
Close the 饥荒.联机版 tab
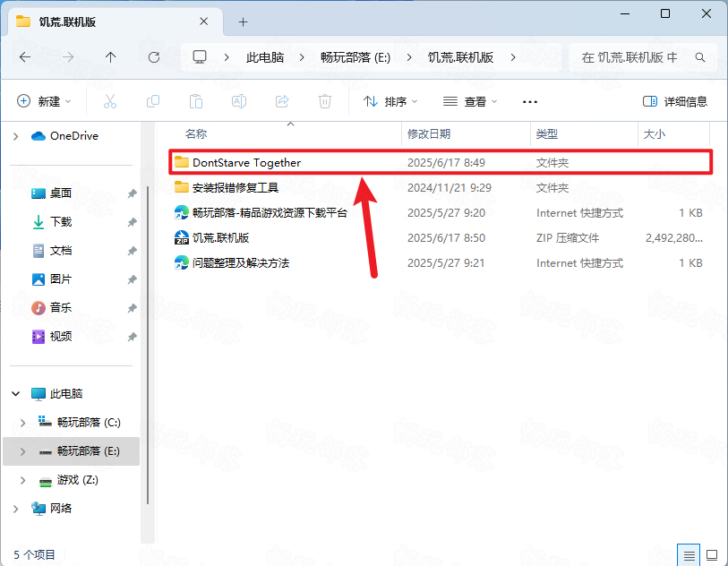pos(204,21)
